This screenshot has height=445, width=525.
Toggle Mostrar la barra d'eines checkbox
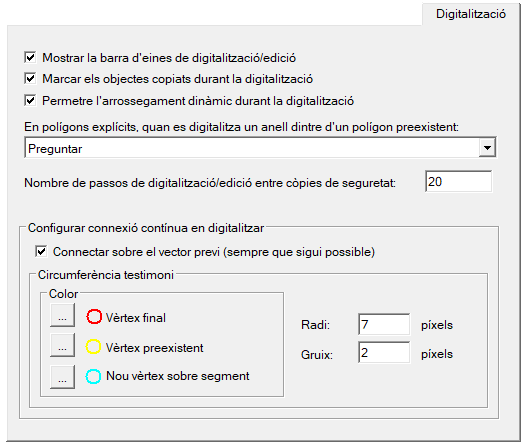(x=30, y=57)
